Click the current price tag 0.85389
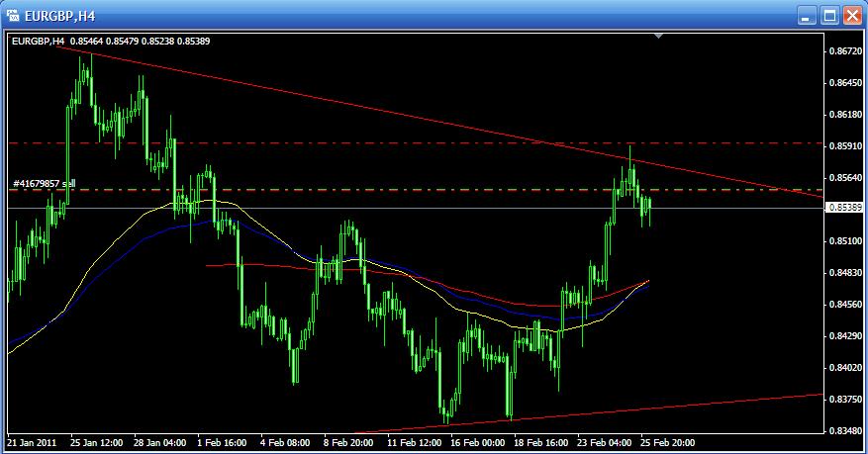The image size is (868, 454). tap(844, 208)
